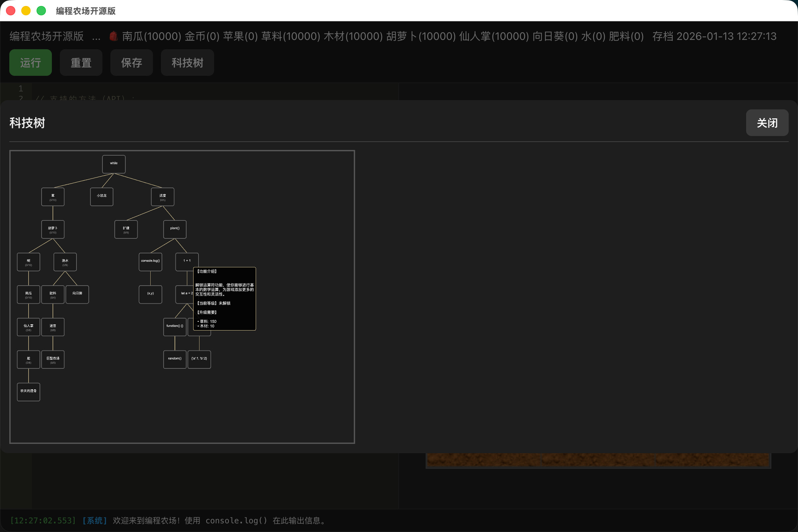Select the 仙人掌 tech node
The height and width of the screenshot is (532, 798).
point(29,327)
